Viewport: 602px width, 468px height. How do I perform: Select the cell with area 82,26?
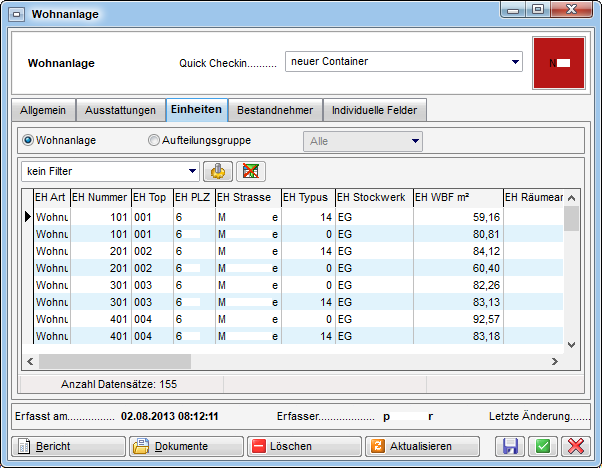458,285
